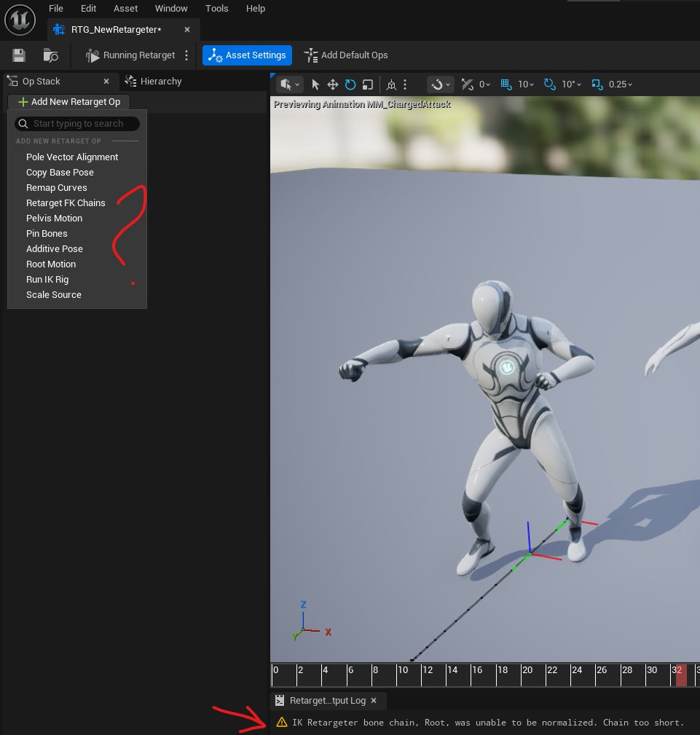The image size is (700, 735).
Task: Select the Select mode arrow tool
Action: (x=315, y=84)
